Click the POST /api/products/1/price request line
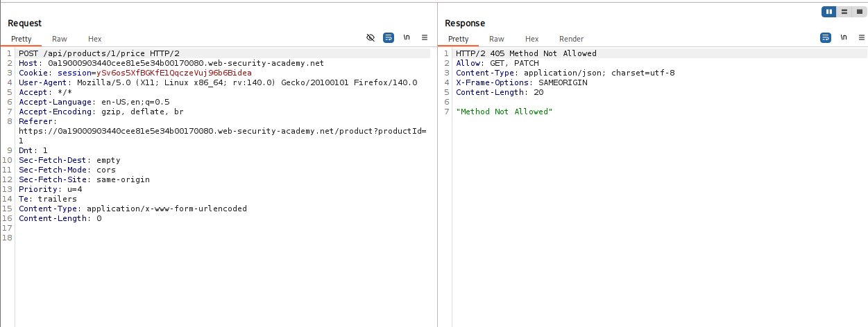The image size is (868, 327). coord(99,53)
